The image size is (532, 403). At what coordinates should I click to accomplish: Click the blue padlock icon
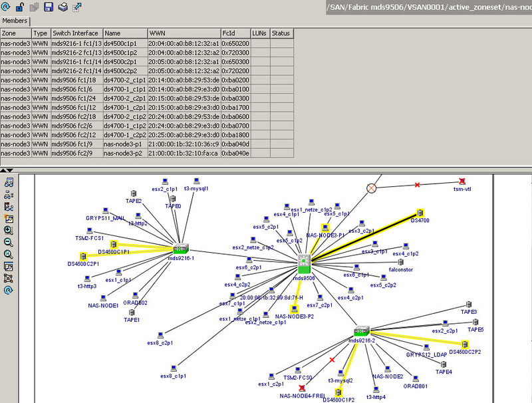[19, 7]
